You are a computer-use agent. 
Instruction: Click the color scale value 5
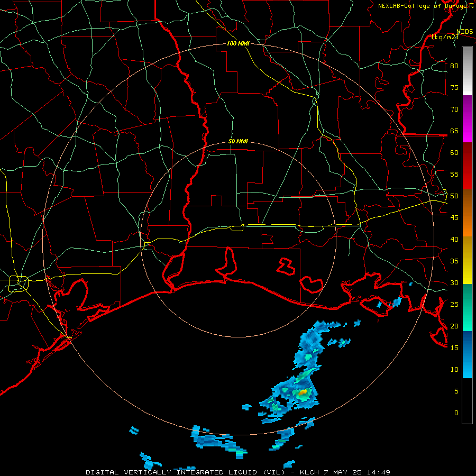pos(456,391)
